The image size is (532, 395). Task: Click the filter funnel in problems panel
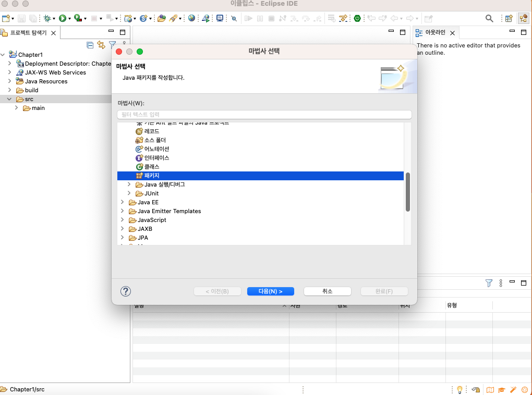(489, 283)
